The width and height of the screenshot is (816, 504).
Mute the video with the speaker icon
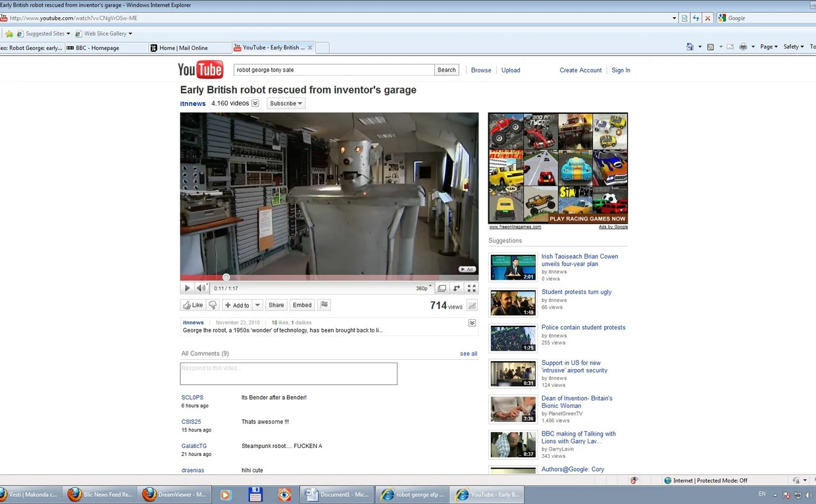point(201,288)
